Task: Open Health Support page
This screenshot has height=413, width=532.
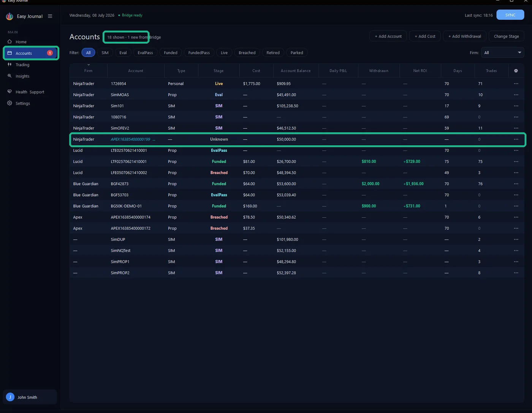Action: pyautogui.click(x=30, y=92)
